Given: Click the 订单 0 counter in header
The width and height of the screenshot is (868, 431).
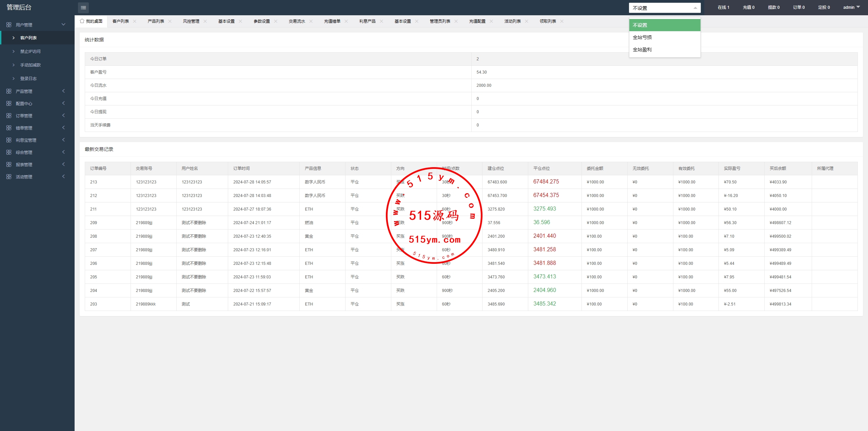Looking at the screenshot, I should 798,7.
